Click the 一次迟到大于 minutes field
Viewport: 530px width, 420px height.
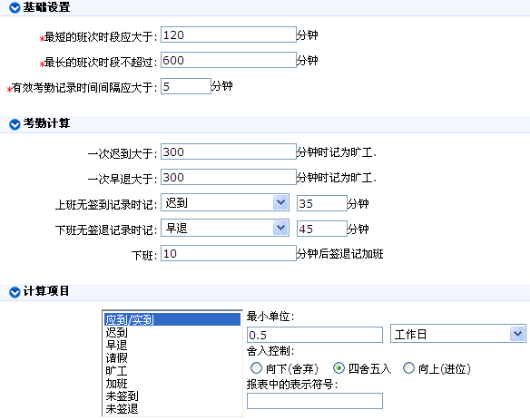pos(229,151)
